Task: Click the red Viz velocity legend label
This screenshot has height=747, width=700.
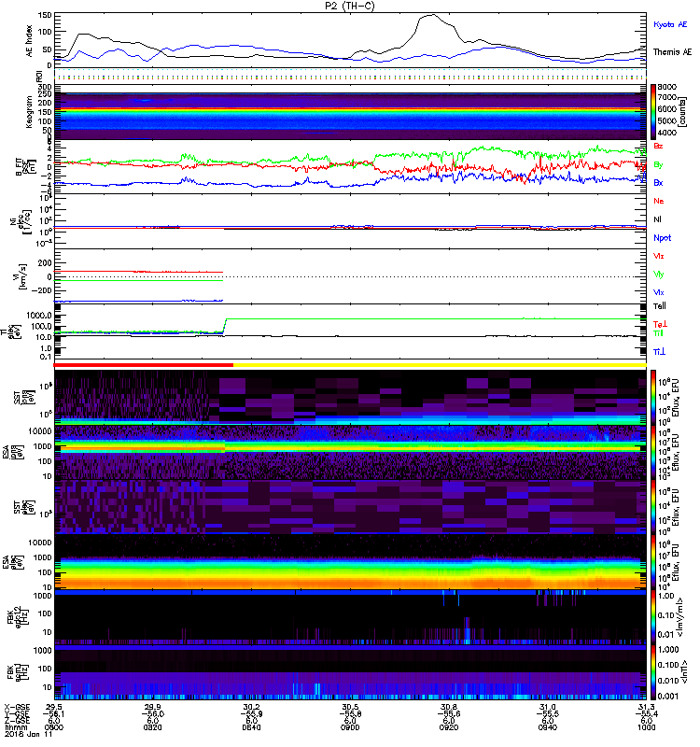Action: (x=659, y=256)
